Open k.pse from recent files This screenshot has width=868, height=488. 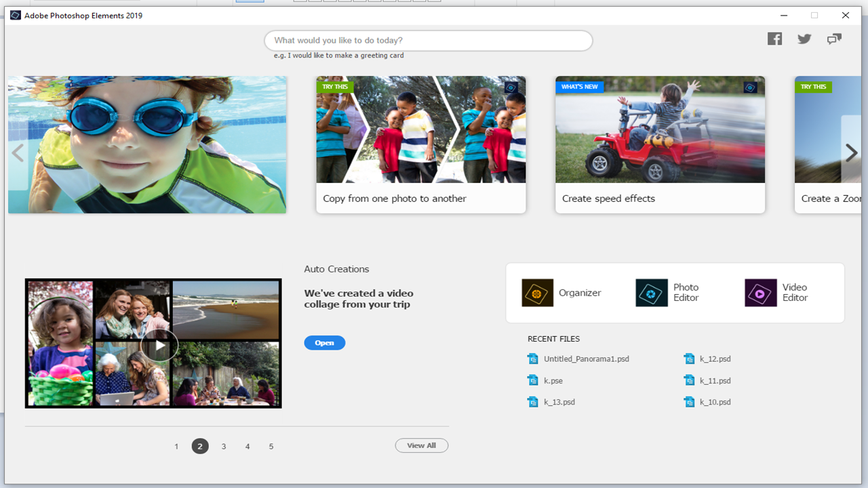(x=553, y=380)
